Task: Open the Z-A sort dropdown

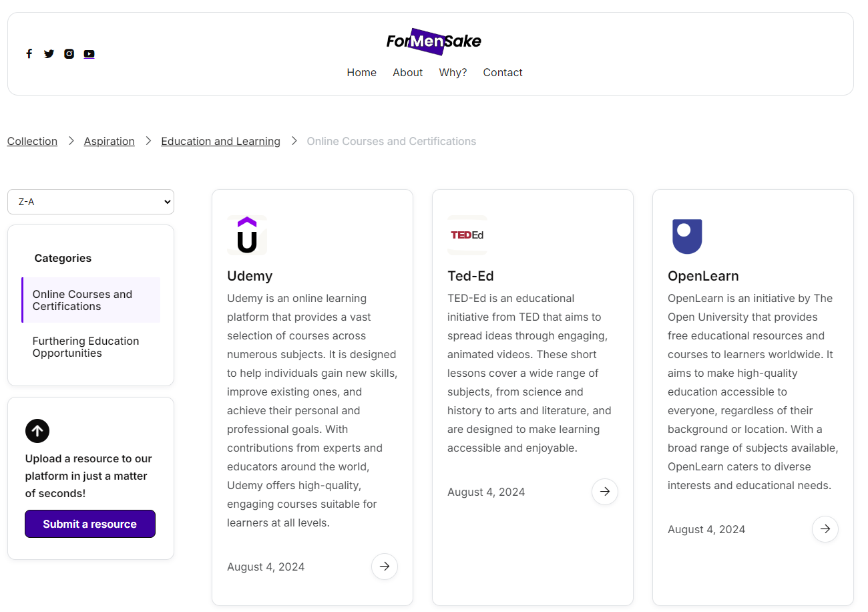Action: pyautogui.click(x=91, y=202)
